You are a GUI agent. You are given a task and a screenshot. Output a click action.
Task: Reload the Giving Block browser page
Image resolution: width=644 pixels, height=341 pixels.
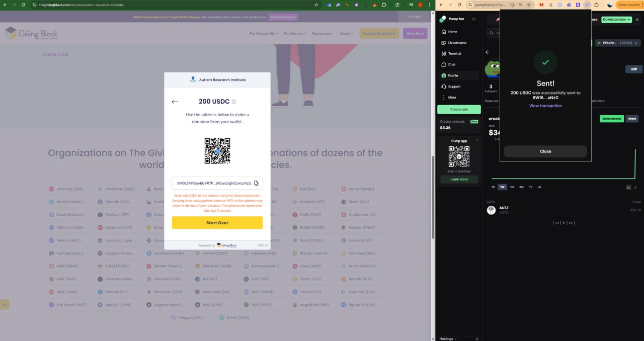click(x=23, y=5)
